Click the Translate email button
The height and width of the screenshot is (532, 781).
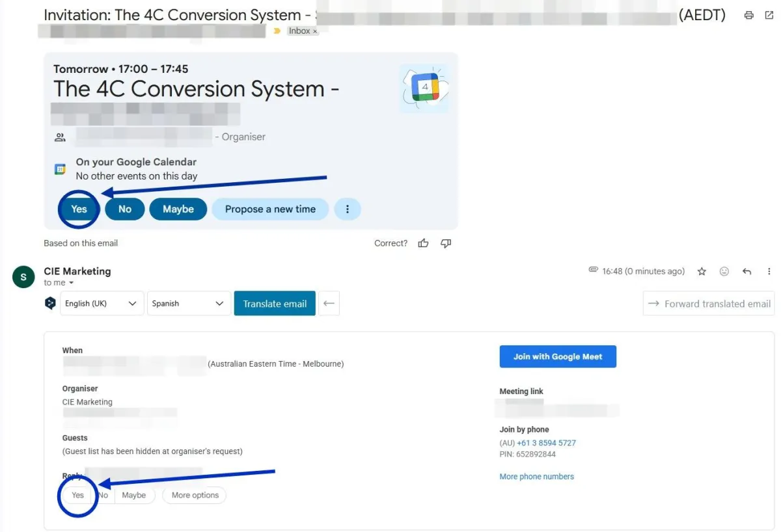[275, 304]
